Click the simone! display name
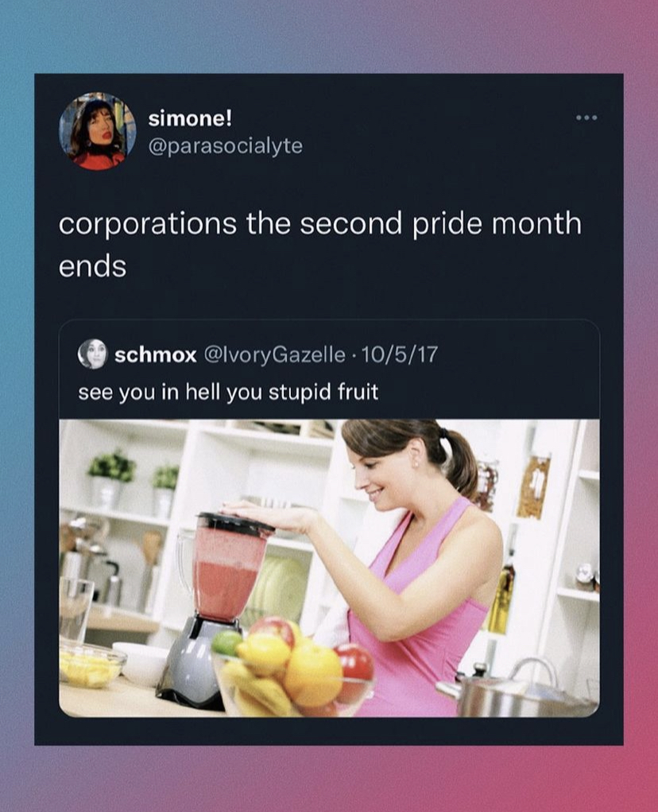The height and width of the screenshot is (812, 658). coord(190,118)
